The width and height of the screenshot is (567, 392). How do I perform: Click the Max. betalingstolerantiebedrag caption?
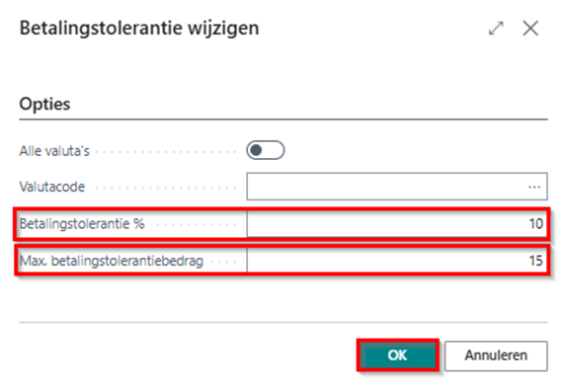(112, 261)
